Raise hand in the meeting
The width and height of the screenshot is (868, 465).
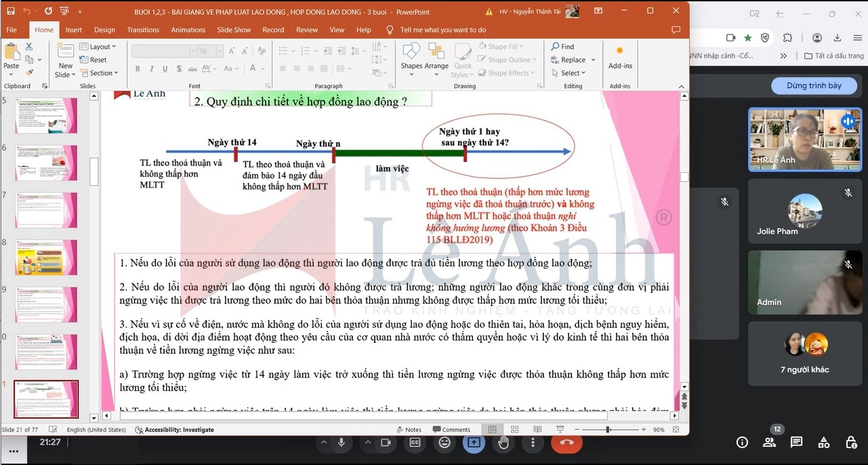tap(503, 443)
